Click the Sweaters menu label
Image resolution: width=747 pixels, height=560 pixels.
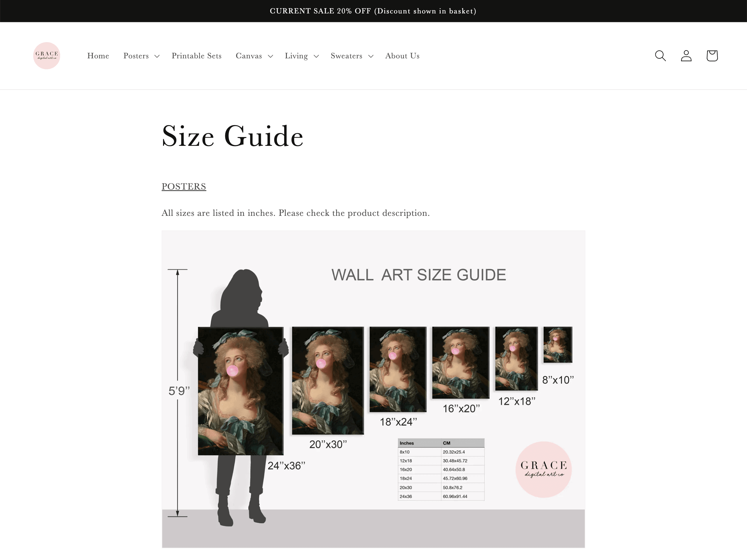346,56
